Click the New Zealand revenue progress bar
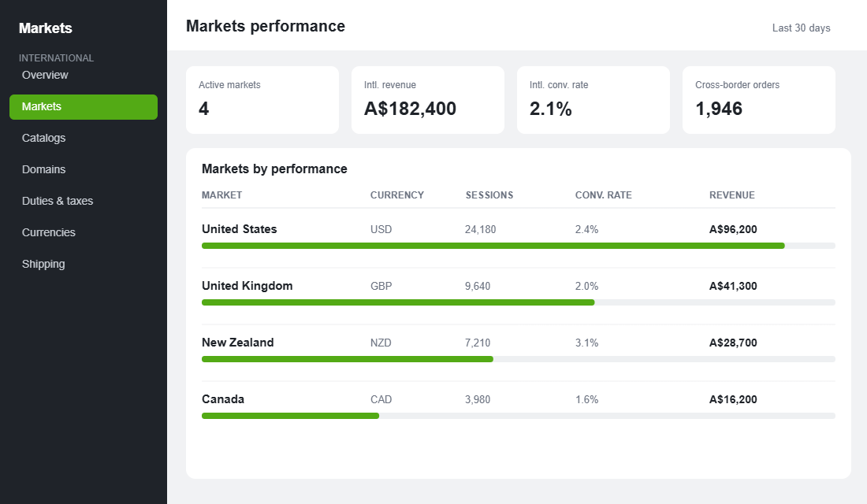Viewport: 867px width, 504px height. (518, 359)
